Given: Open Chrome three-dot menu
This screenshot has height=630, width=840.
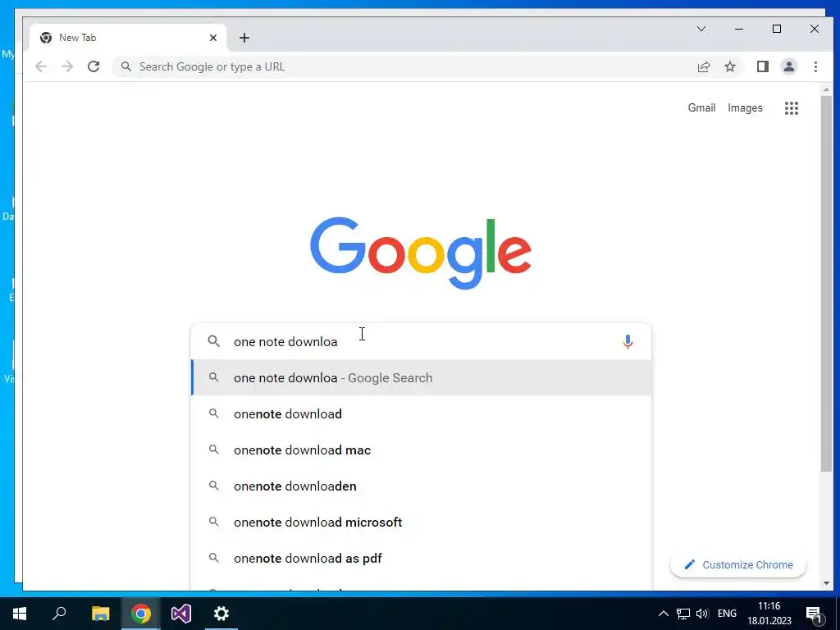Looking at the screenshot, I should 815,66.
